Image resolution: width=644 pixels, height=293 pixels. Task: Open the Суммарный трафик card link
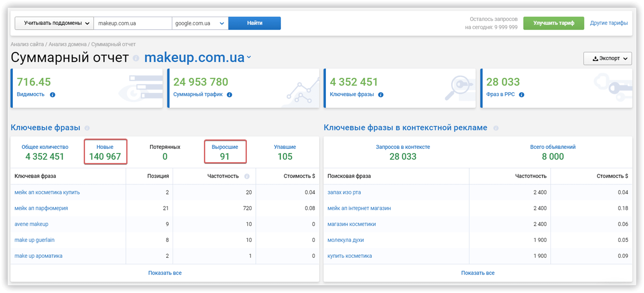198,94
